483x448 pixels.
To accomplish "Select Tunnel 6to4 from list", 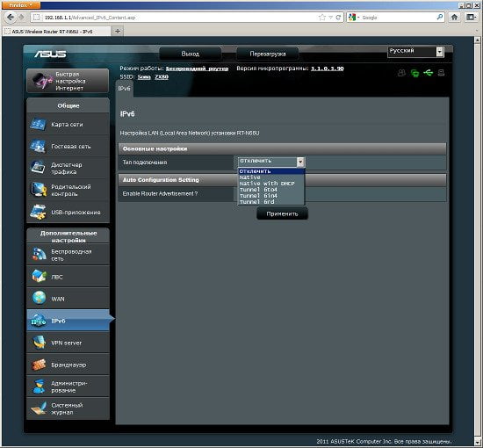I will pyautogui.click(x=258, y=190).
